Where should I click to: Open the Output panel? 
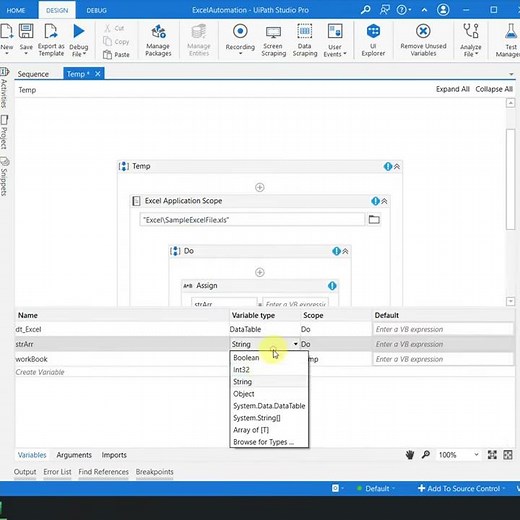tap(25, 472)
